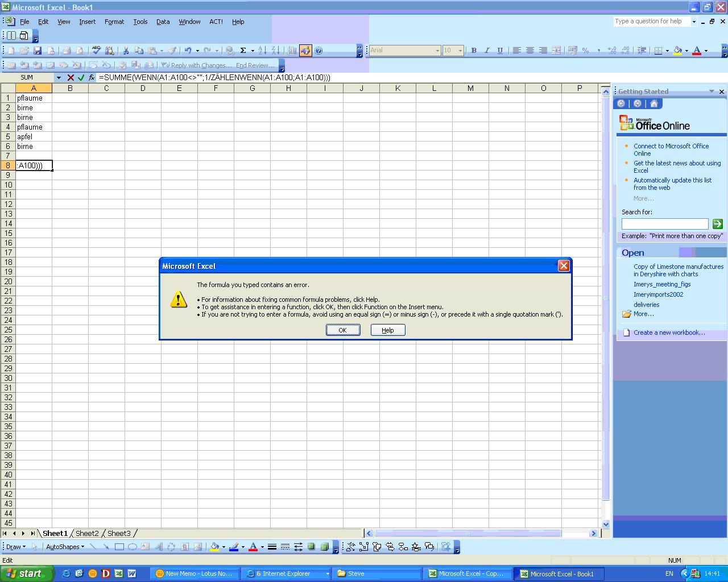Click the Type a question for help box

[652, 22]
